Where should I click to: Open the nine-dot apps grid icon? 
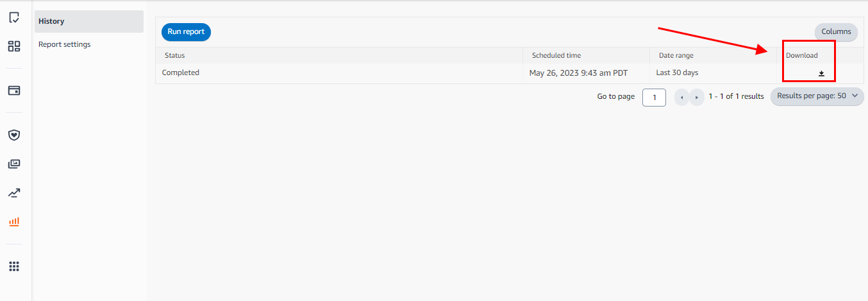(14, 266)
